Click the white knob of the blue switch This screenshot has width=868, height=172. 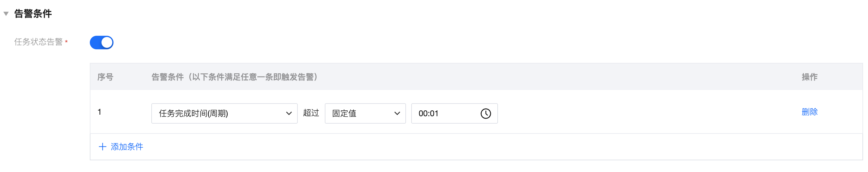click(107, 43)
